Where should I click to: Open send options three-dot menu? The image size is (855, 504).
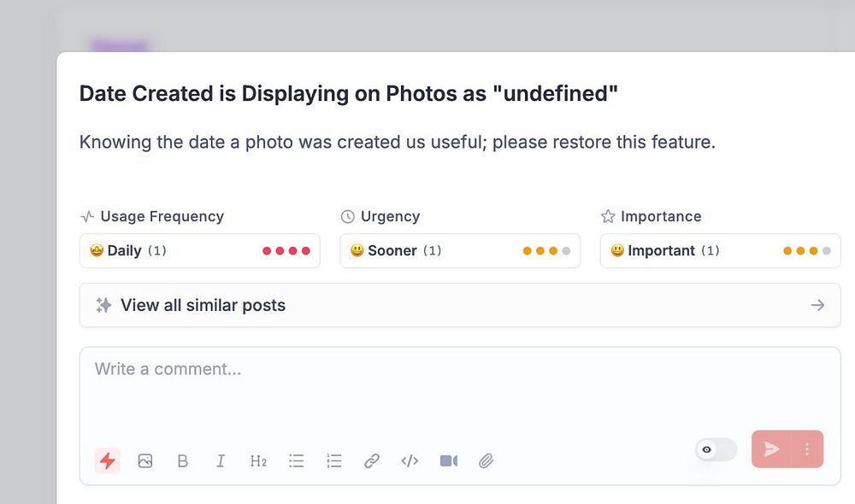point(807,449)
